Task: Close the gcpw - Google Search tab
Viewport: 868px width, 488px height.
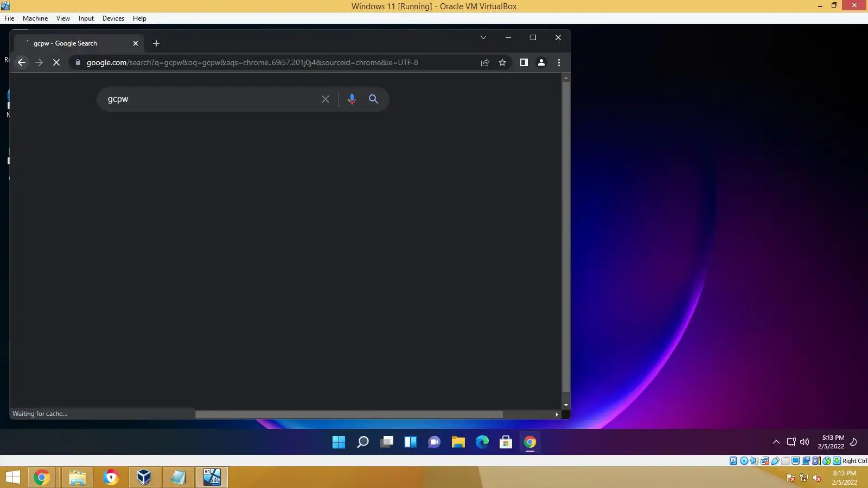Action: [136, 43]
